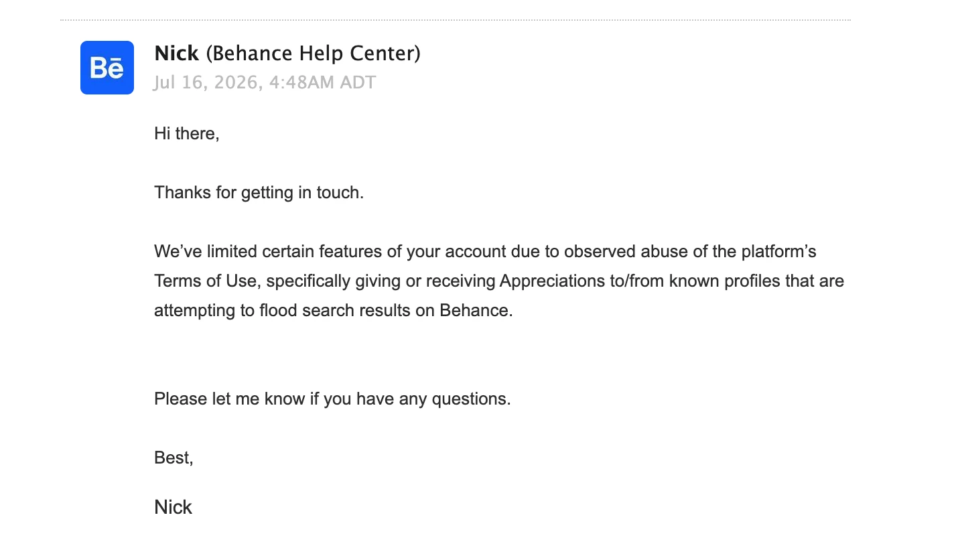Click the words 'Terms of Use'

click(x=206, y=281)
